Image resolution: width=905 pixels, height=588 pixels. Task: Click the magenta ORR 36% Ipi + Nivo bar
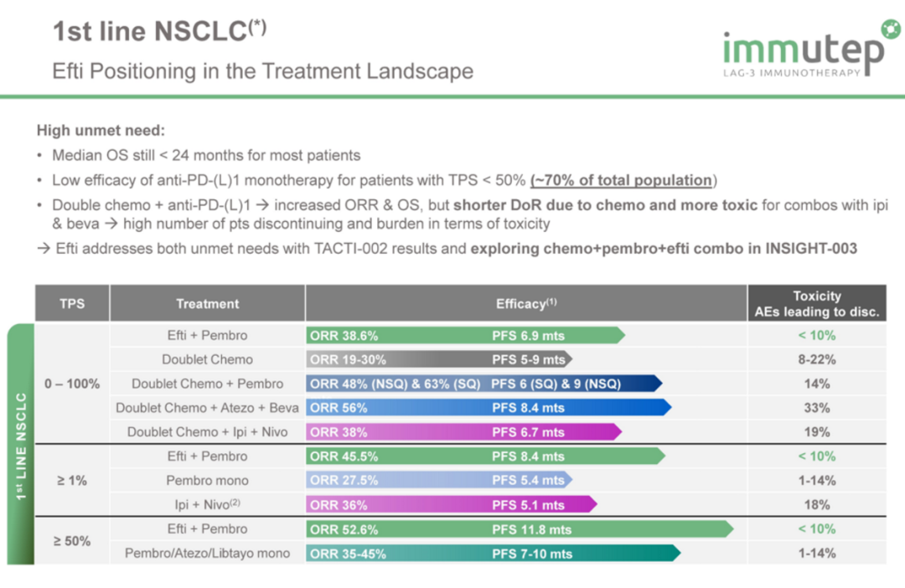(x=452, y=505)
